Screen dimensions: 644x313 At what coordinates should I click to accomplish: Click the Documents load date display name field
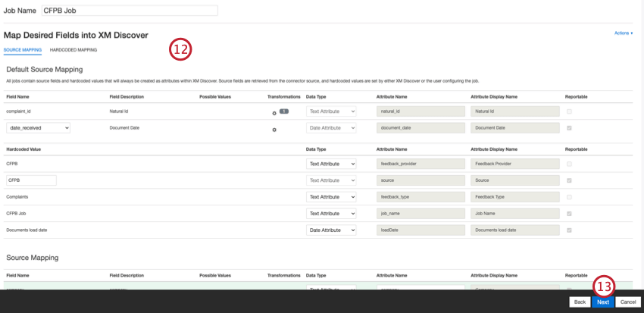click(515, 230)
